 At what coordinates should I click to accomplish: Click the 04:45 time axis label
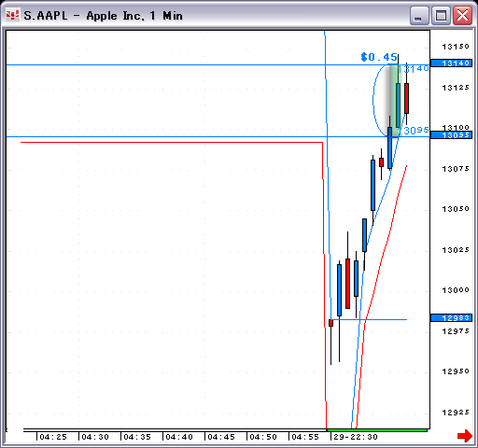221,437
